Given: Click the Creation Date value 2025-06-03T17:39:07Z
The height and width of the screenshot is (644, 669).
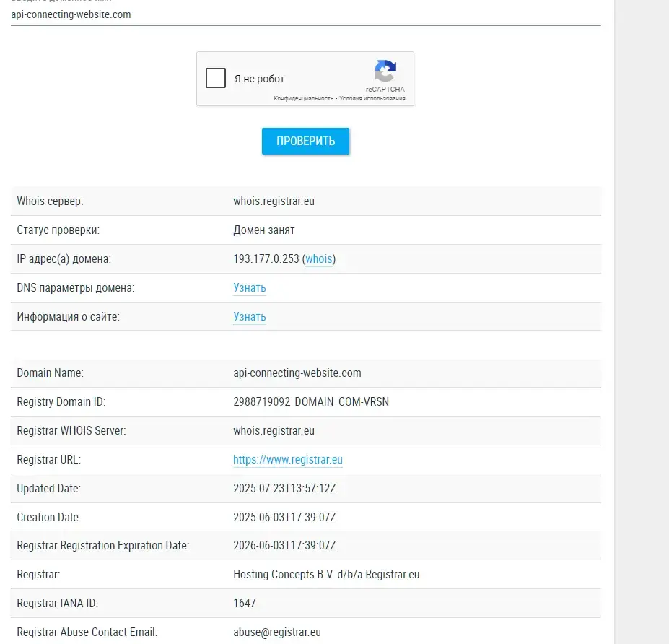Looking at the screenshot, I should [284, 517].
